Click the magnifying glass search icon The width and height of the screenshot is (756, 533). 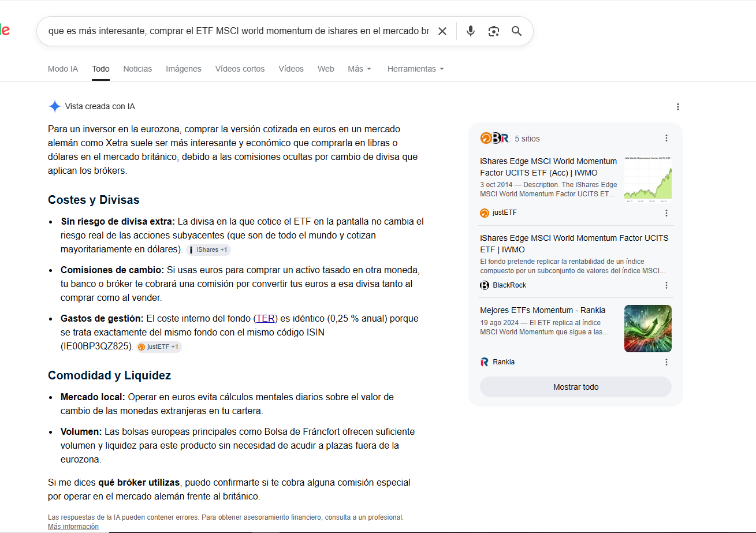pyautogui.click(x=517, y=31)
